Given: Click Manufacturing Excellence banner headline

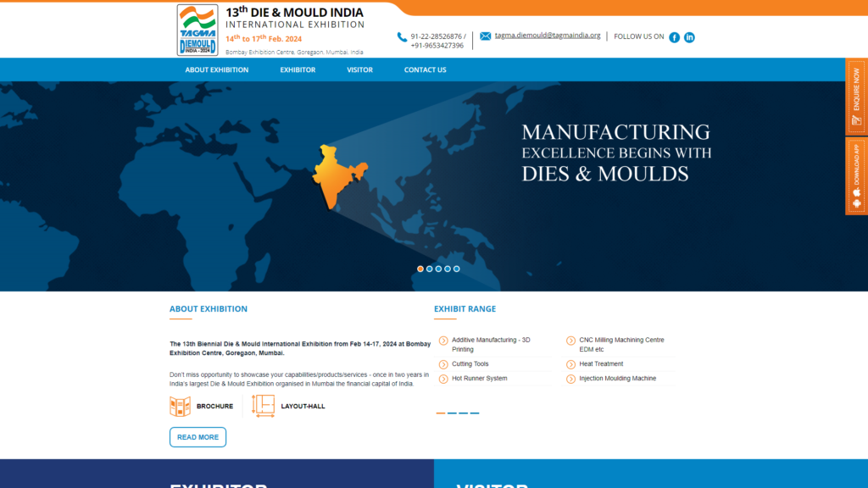Looking at the screenshot, I should point(616,152).
